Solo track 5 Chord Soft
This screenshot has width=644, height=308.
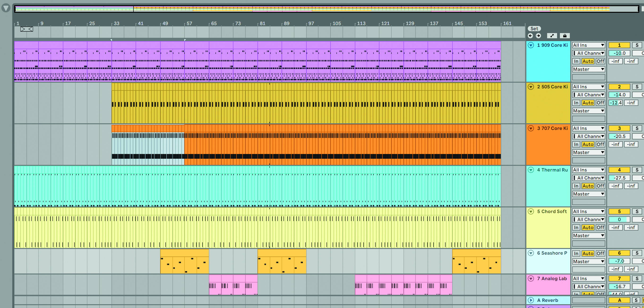point(637,211)
